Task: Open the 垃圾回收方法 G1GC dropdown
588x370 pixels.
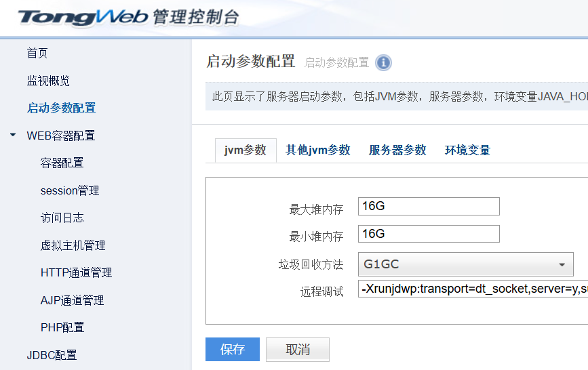Action: pos(465,264)
